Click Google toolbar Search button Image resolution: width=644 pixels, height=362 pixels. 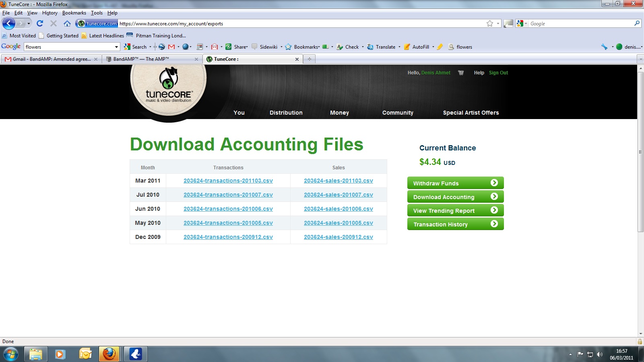(x=135, y=47)
